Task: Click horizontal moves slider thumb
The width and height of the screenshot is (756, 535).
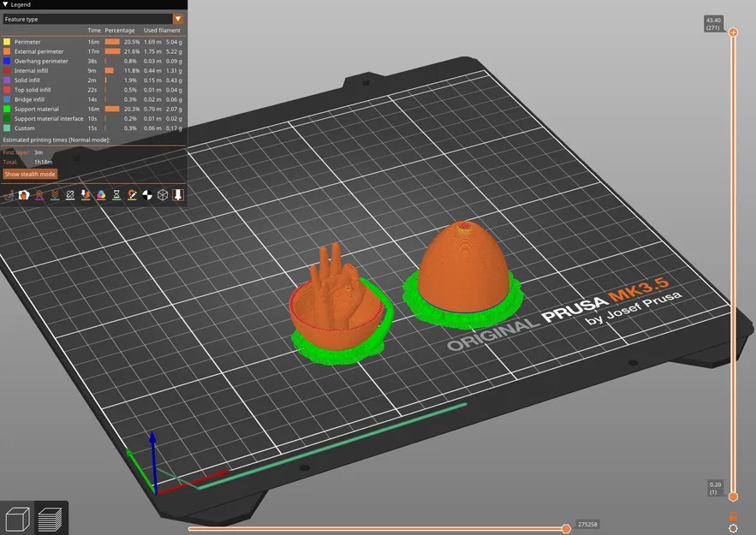Action: 566,529
